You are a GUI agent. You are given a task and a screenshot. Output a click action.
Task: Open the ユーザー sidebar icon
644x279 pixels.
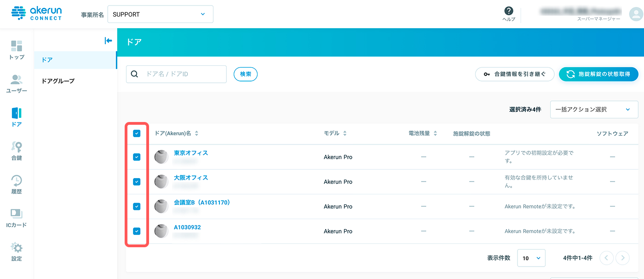coord(17,80)
